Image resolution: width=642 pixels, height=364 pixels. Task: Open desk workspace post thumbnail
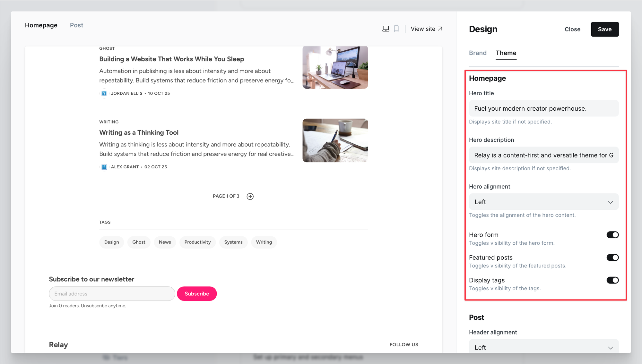335,67
